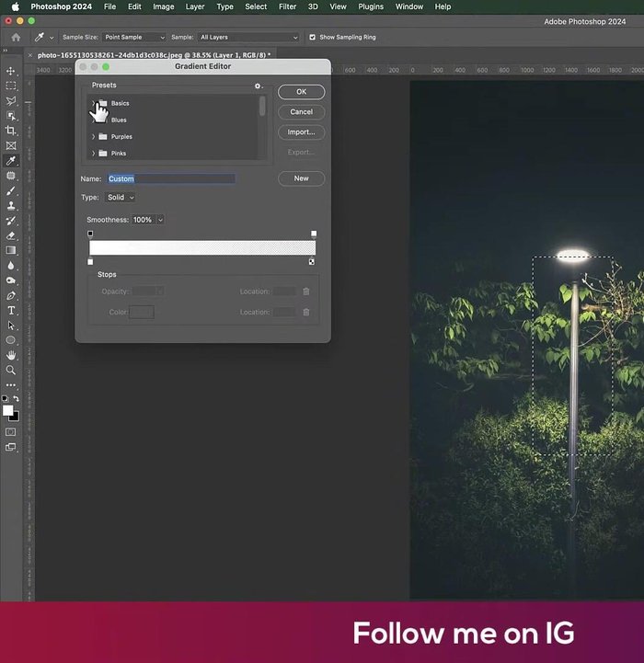
Task: Click the Home icon in options bar
Action: point(16,38)
